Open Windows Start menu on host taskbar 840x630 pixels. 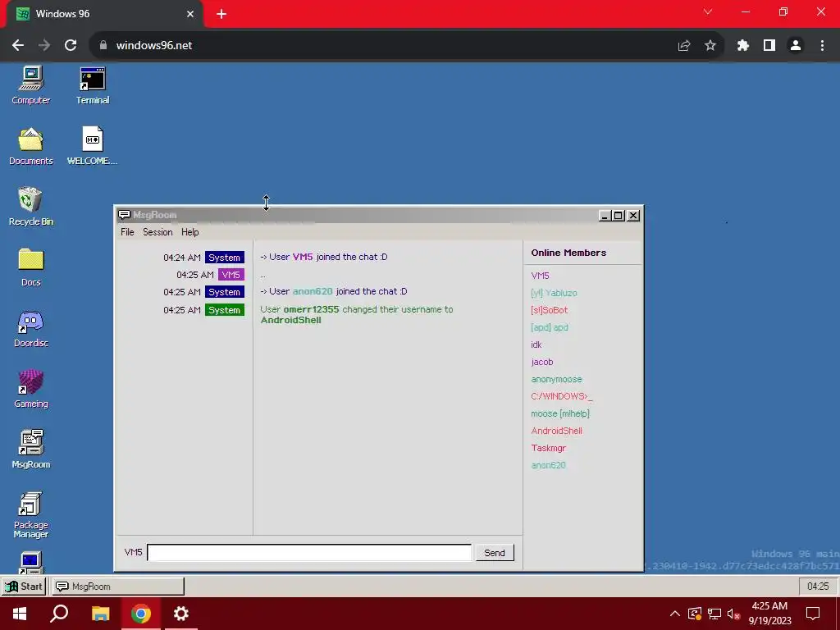(x=20, y=614)
